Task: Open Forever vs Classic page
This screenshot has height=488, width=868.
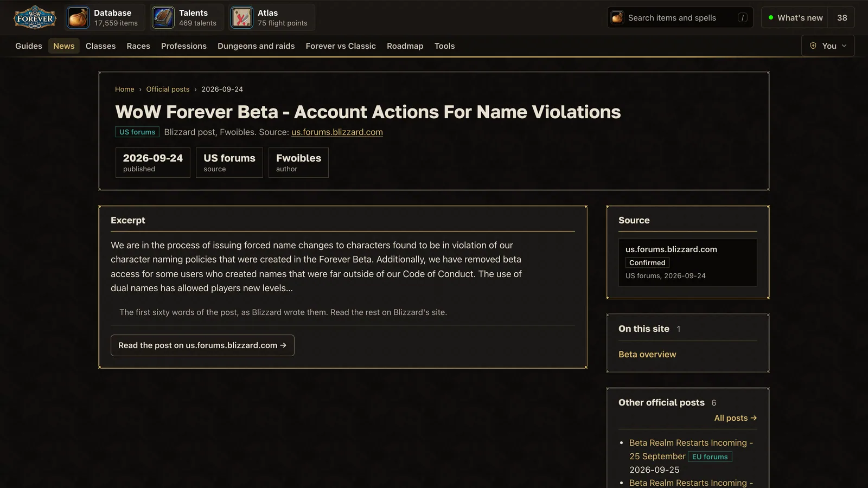Action: click(x=341, y=46)
